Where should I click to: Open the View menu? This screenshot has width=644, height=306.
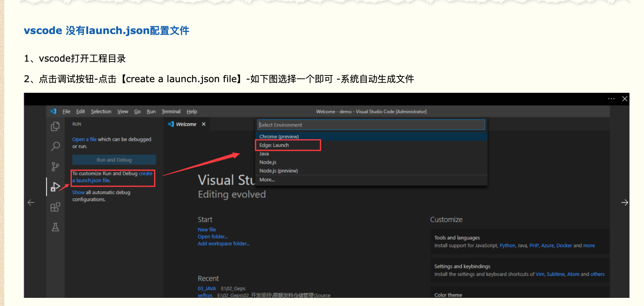[123, 112]
